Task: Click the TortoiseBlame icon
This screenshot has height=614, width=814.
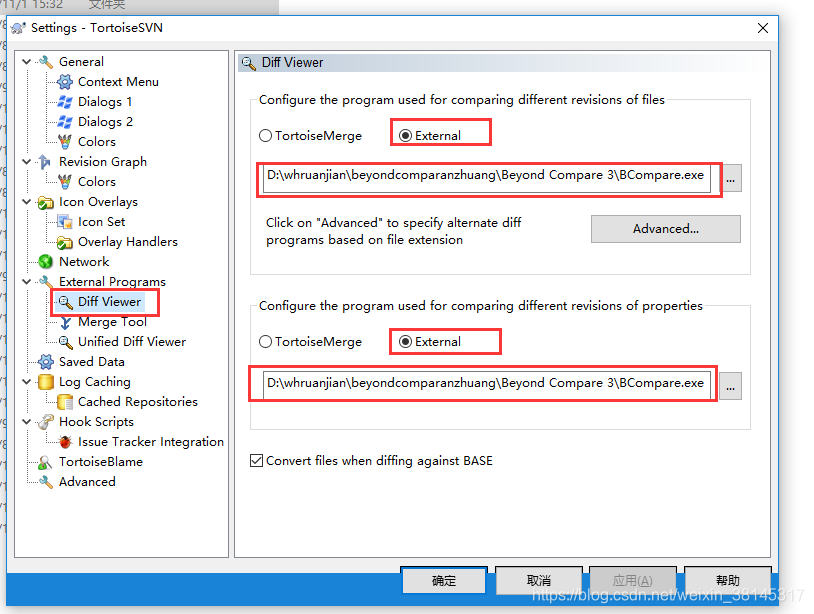Action: tap(46, 462)
